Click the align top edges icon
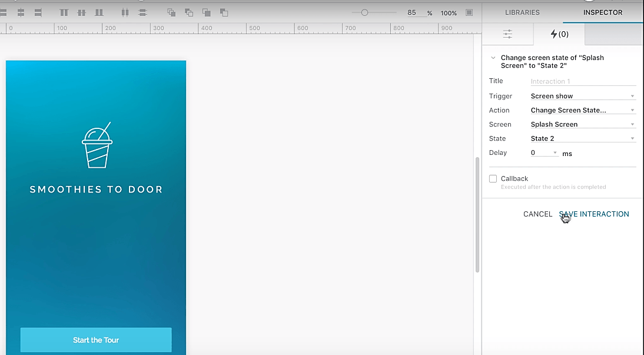Image resolution: width=644 pixels, height=355 pixels. pos(64,13)
